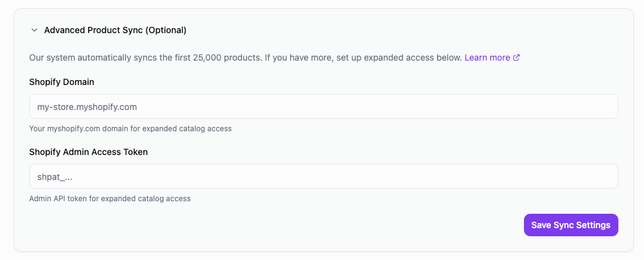
Task: Click the Shopify Domain label
Action: coord(62,82)
